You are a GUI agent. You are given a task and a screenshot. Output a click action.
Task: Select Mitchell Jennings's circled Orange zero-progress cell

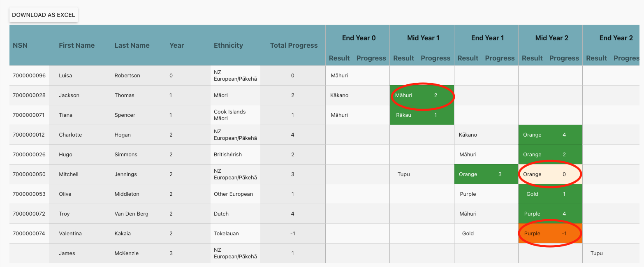click(550, 174)
